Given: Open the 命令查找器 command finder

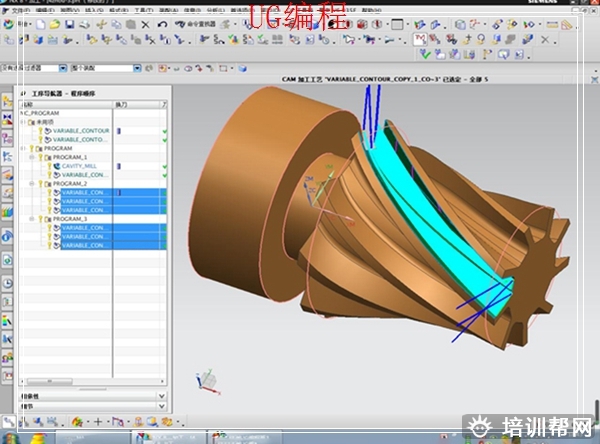Looking at the screenshot, I should point(194,23).
